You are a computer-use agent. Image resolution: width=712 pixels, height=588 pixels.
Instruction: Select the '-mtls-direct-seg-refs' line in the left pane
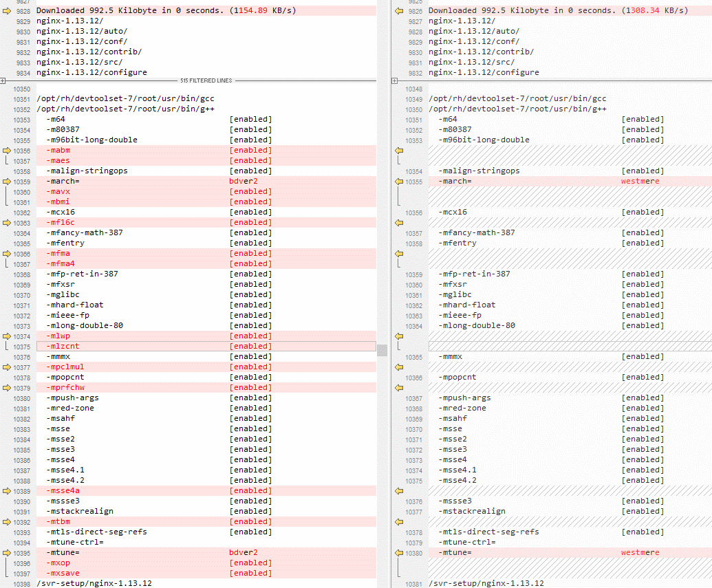click(206, 532)
